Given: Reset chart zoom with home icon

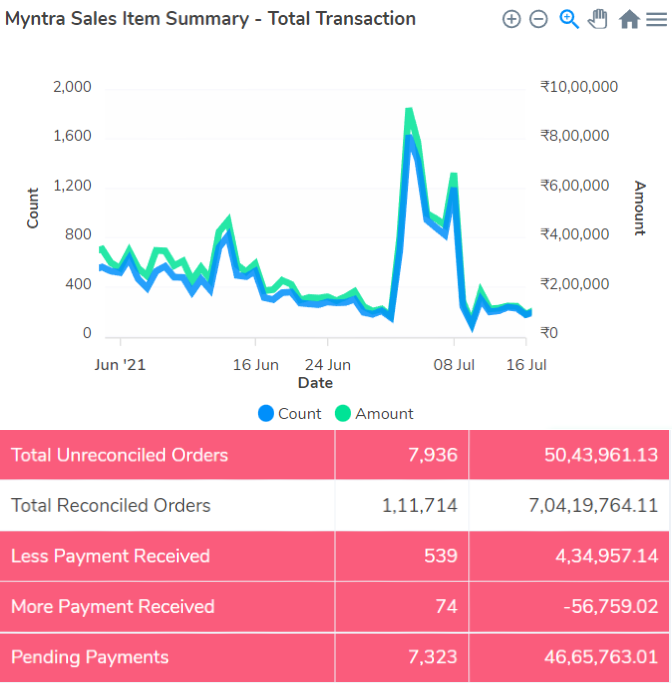Looking at the screenshot, I should pyautogui.click(x=629, y=19).
